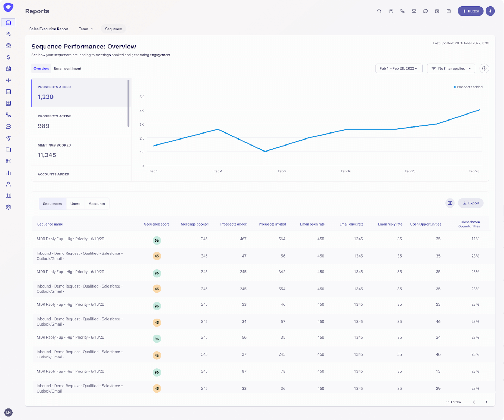Go to the next results page with the arrow
Viewport: 504px width, 420px height.
[487, 402]
